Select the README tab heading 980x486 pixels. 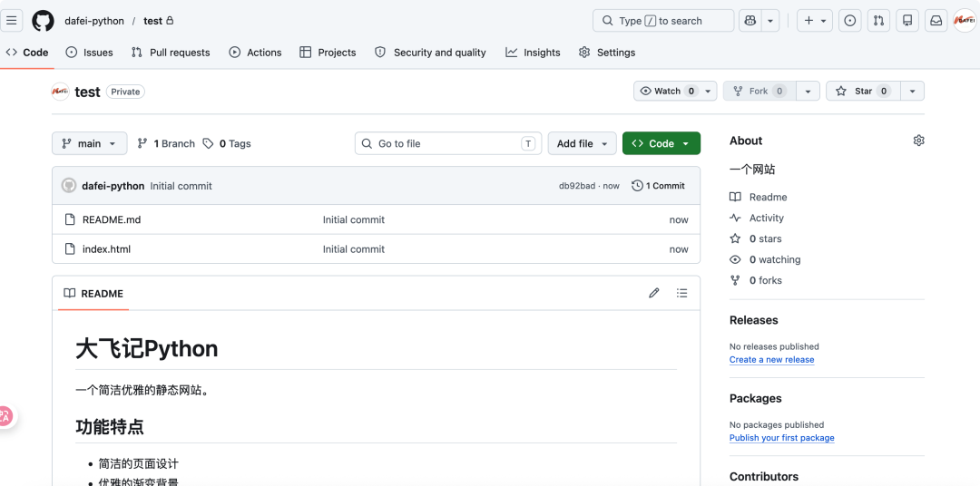93,294
